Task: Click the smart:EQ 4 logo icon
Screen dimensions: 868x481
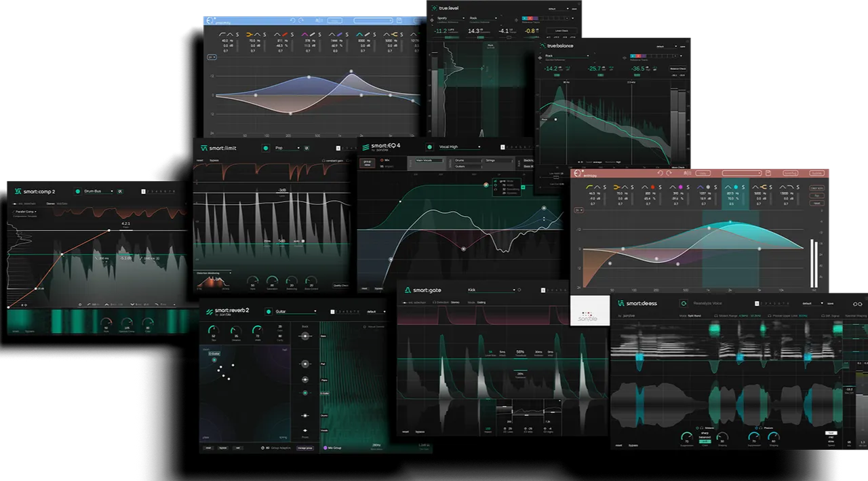Action: [x=366, y=147]
